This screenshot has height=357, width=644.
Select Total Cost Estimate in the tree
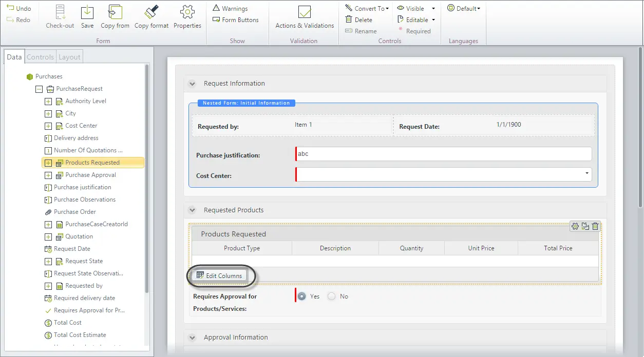click(75, 335)
